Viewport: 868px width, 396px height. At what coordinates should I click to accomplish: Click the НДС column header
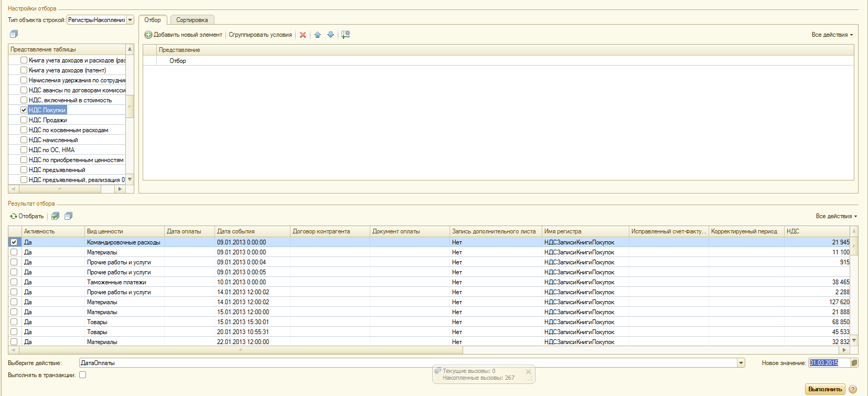click(x=817, y=231)
